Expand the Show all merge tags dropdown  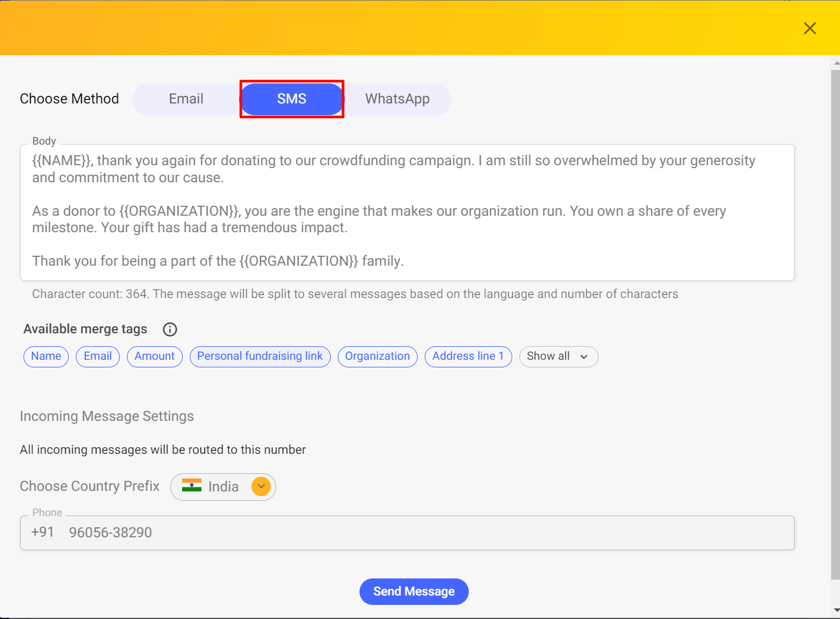(x=558, y=356)
